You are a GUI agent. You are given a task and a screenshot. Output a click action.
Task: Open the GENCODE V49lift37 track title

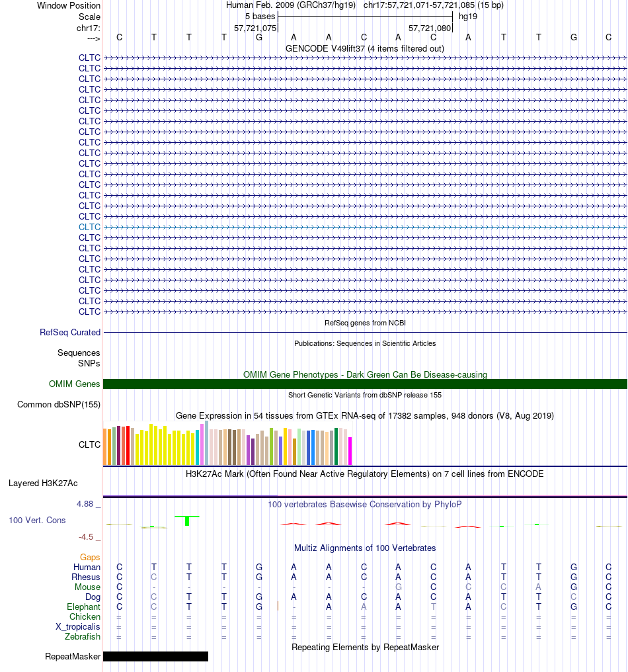click(x=364, y=48)
